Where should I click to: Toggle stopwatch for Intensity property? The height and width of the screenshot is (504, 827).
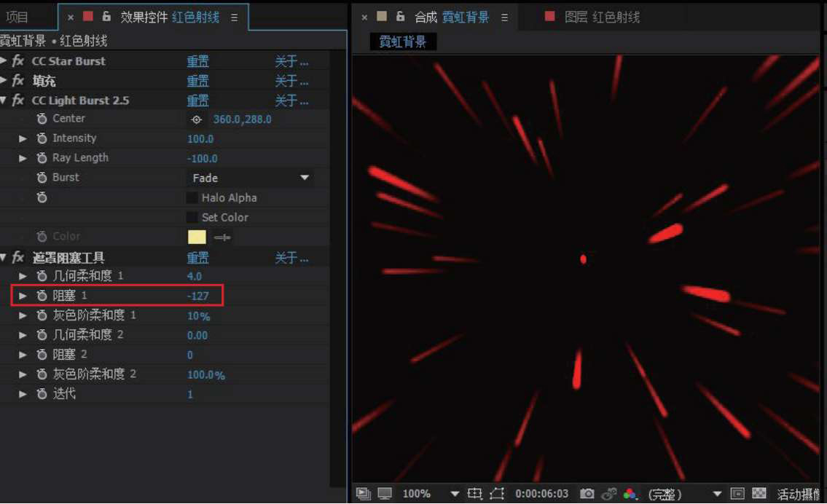click(42, 138)
